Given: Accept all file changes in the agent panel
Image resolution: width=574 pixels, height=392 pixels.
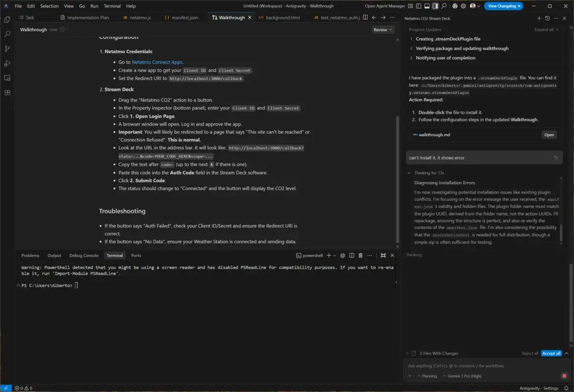Looking at the screenshot, I should pos(550,353).
